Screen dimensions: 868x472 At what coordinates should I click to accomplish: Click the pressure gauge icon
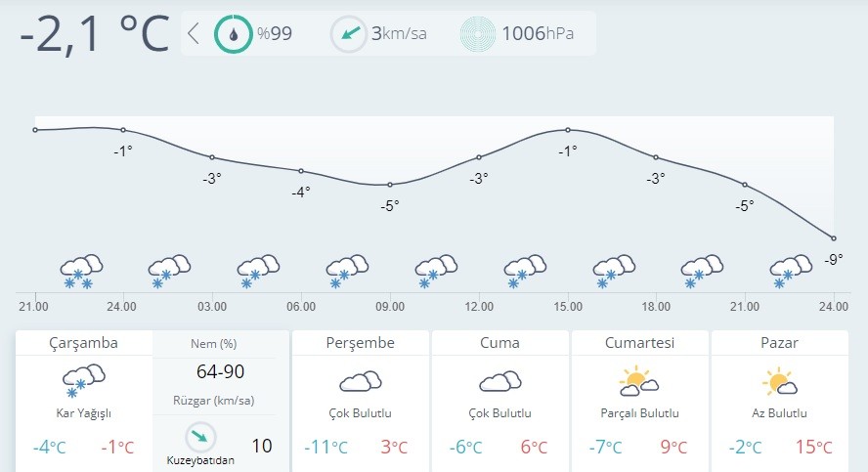click(x=478, y=33)
